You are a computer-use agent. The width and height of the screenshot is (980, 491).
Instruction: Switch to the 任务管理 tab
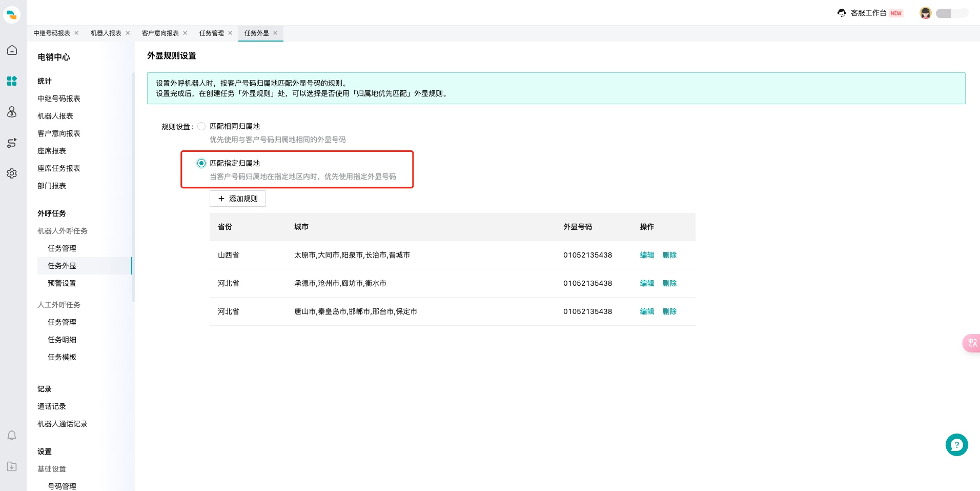212,33
